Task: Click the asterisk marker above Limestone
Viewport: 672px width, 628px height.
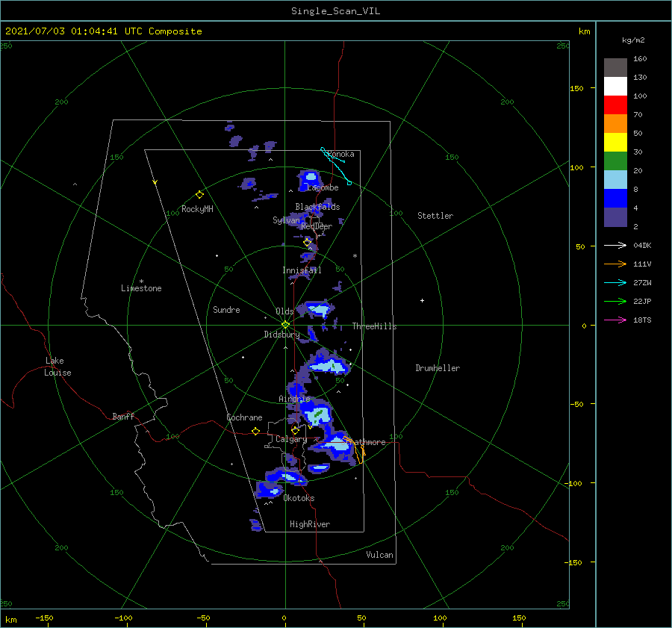Action: point(141,282)
